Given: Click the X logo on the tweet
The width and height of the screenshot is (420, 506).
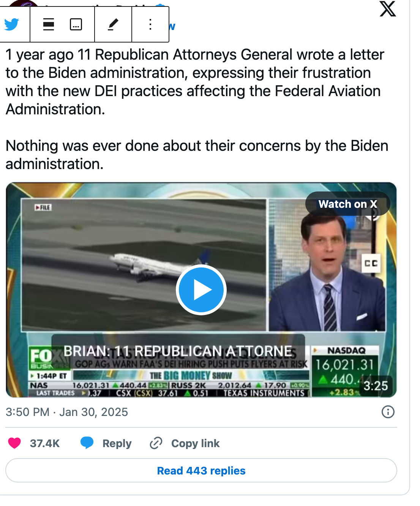Looking at the screenshot, I should (x=388, y=8).
